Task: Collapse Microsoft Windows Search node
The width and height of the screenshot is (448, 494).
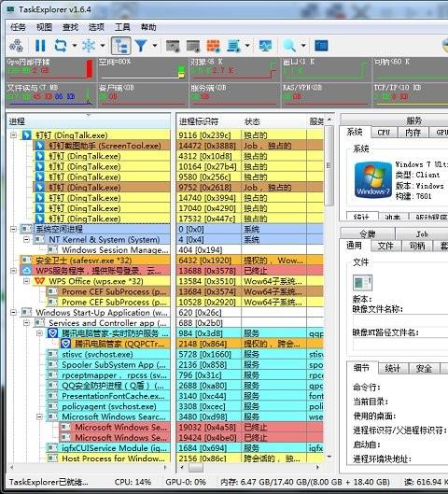Action: (40, 416)
